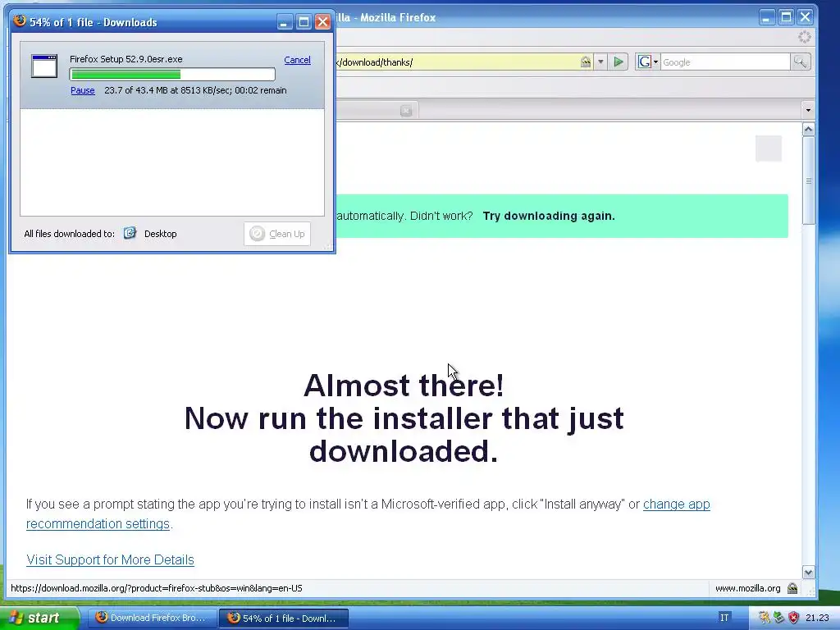Screen dimensions: 840x630
Task: Pause the Firefox Setup 52.9.0esr.exe download
Action: [x=83, y=90]
